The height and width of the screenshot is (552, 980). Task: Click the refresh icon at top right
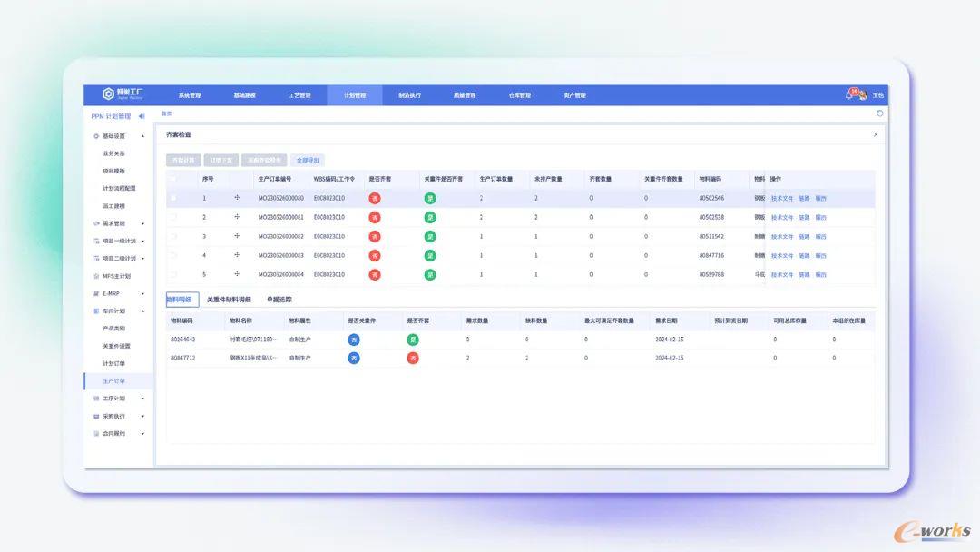(x=879, y=113)
